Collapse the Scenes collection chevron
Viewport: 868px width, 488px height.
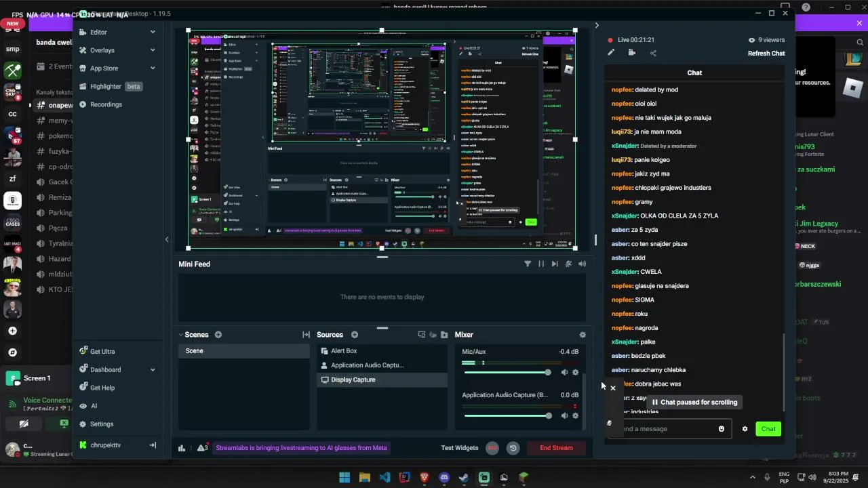tap(181, 335)
